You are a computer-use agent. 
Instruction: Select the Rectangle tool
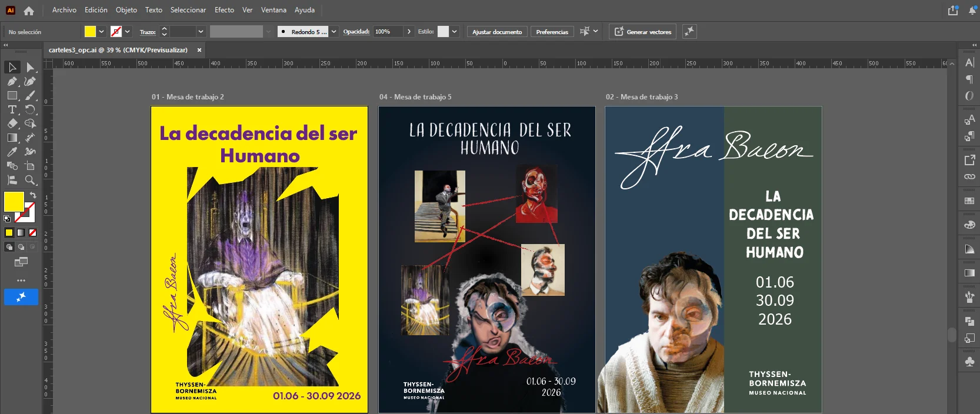click(x=12, y=95)
